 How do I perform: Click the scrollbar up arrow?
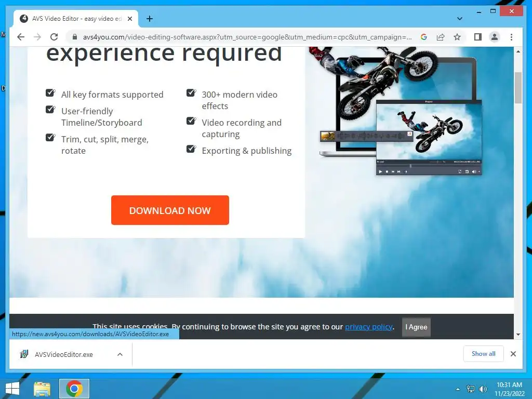[x=518, y=51]
